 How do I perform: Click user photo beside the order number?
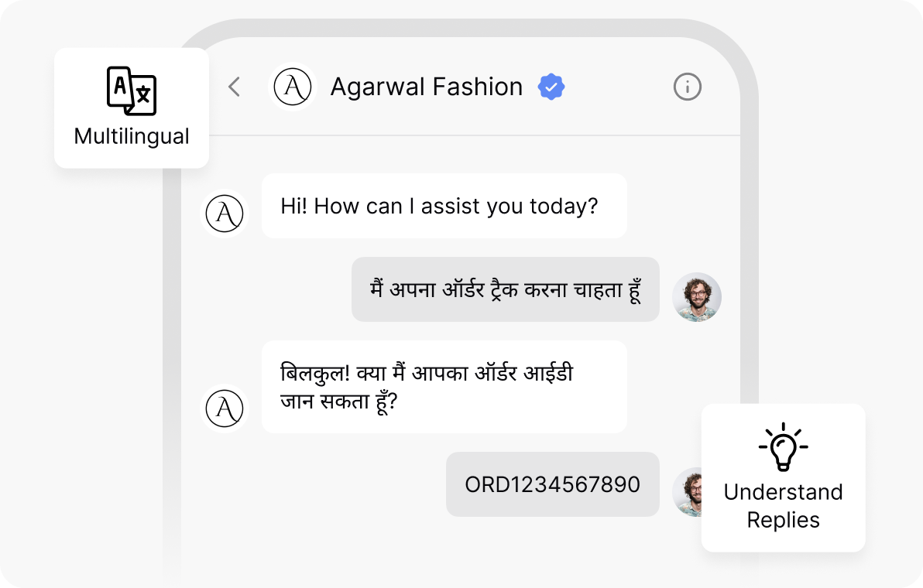pyautogui.click(x=687, y=491)
